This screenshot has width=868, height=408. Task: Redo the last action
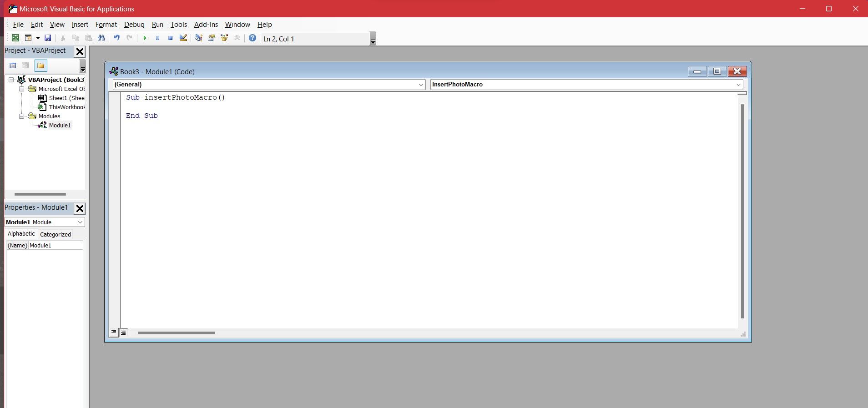(130, 38)
